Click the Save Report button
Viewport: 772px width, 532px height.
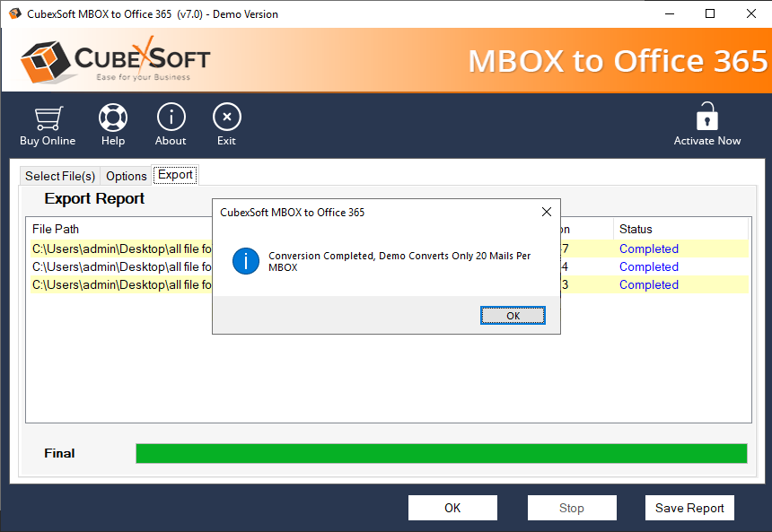pyautogui.click(x=689, y=508)
